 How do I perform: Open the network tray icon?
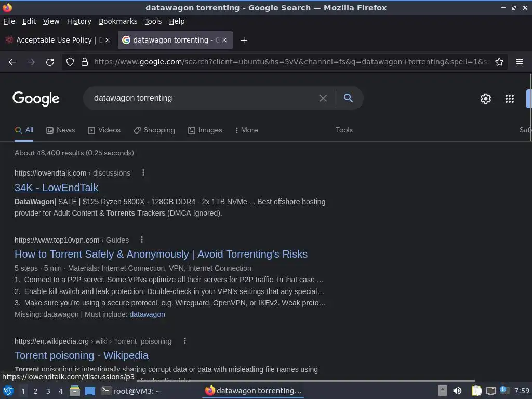(x=490, y=391)
